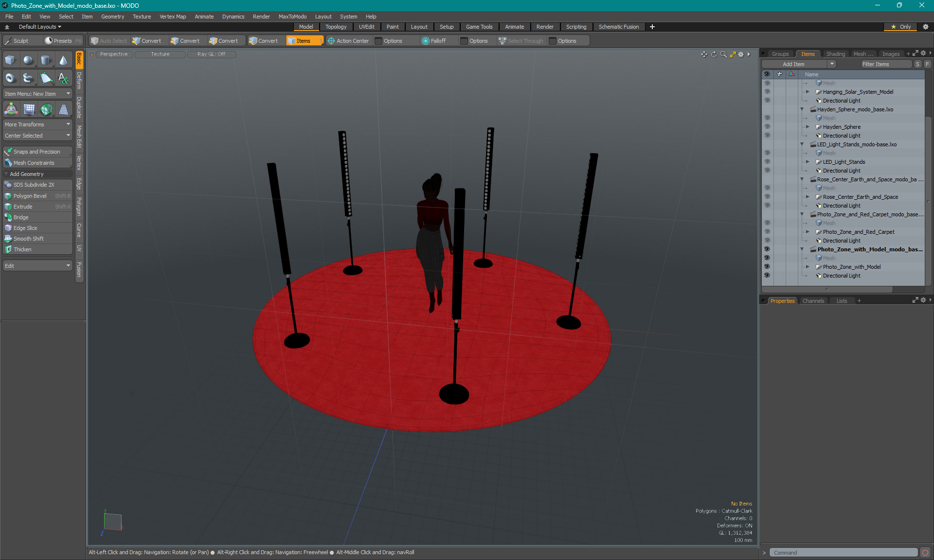Toggle visibility of Photo_Zone_and_Red_Carpet item
Viewport: 934px width, 560px height.
coord(767,232)
